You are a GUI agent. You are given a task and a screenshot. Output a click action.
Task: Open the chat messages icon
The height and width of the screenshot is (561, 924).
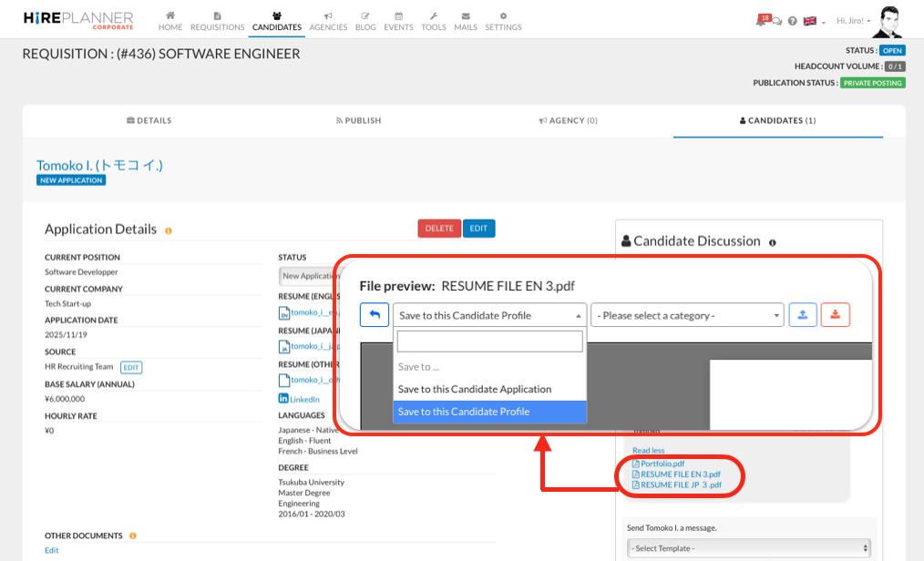[777, 22]
